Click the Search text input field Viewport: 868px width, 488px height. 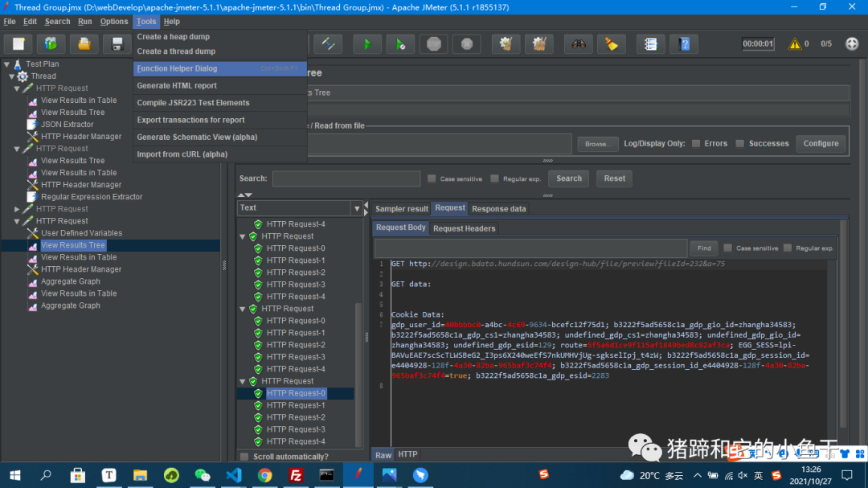pos(346,178)
